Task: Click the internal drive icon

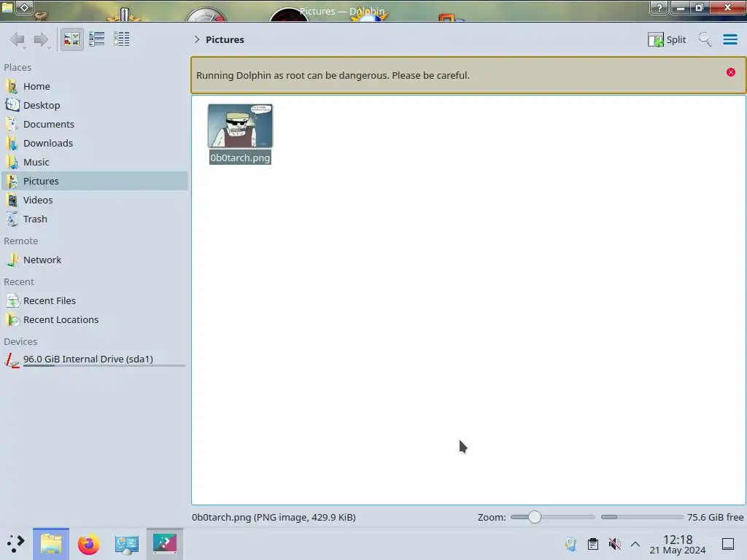Action: pos(12,360)
